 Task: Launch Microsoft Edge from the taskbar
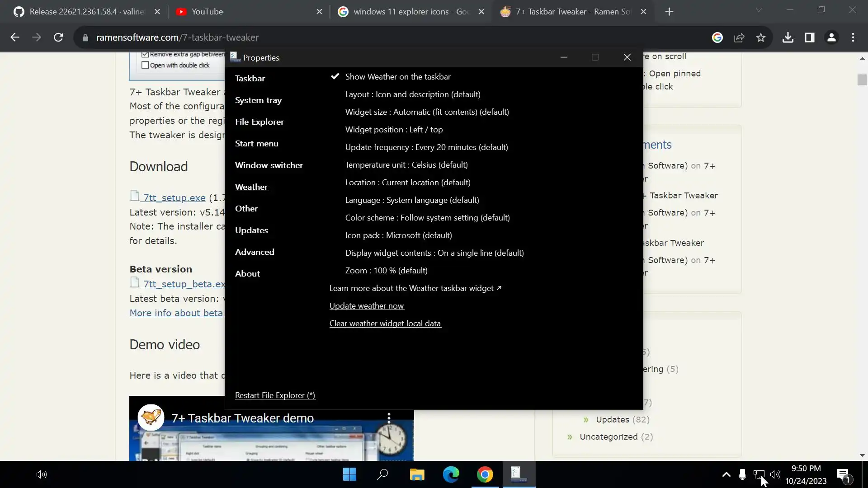point(451,474)
